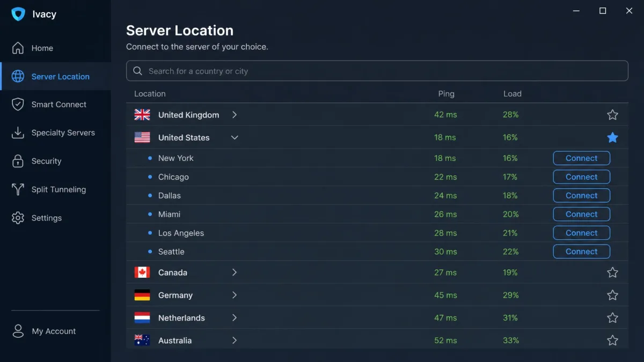Select Server Location in sidebar
This screenshot has height=362, width=644.
point(55,76)
